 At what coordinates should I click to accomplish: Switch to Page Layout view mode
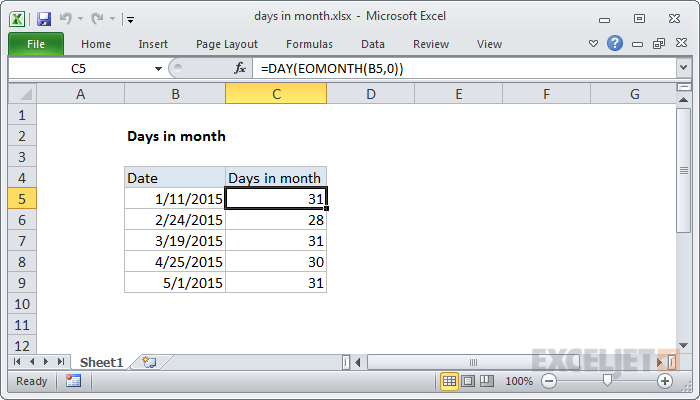coord(468,381)
